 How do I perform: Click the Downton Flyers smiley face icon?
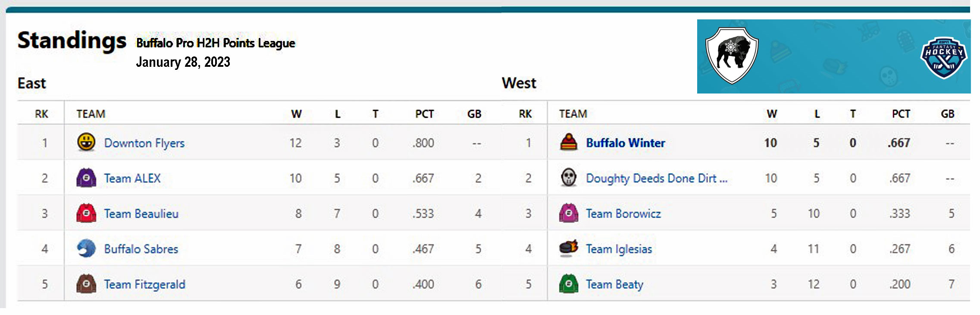click(x=86, y=142)
